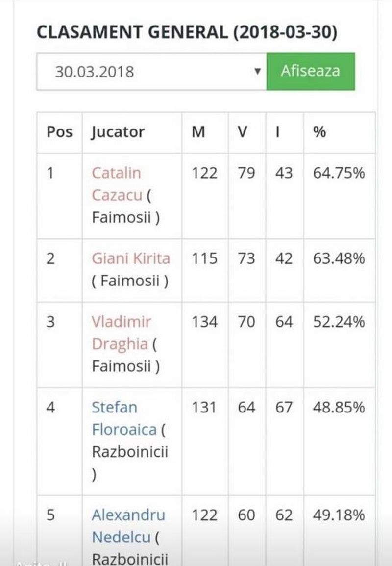Screen dimensions: 392x566
Task: Select the 49.18% percentage cell
Action: coord(339,515)
